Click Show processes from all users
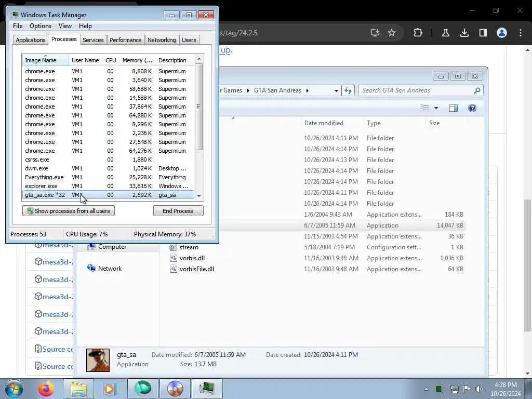The width and height of the screenshot is (532, 399). click(x=69, y=211)
